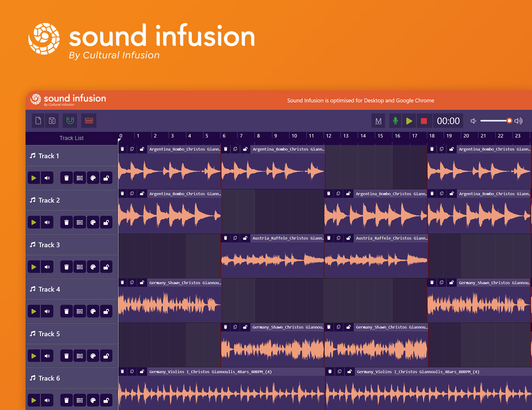The width and height of the screenshot is (532, 410).
Task: Select the Track 1 name label
Action: coord(49,156)
